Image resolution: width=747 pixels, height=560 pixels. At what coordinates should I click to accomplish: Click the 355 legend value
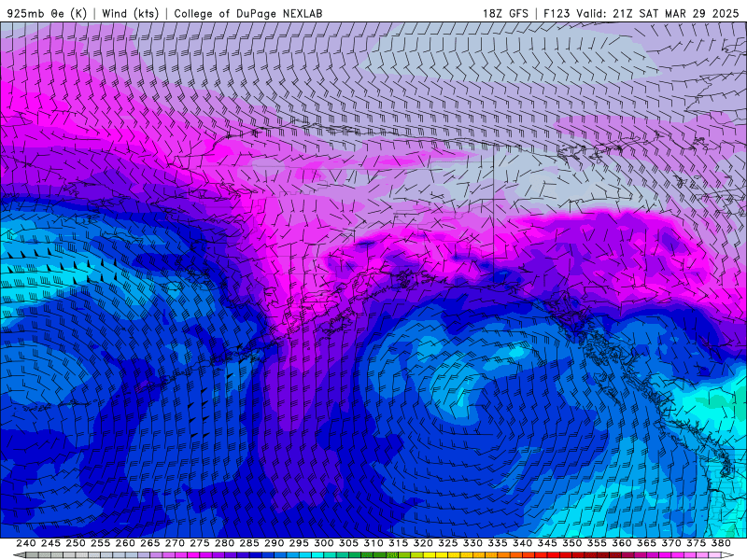[x=597, y=543]
